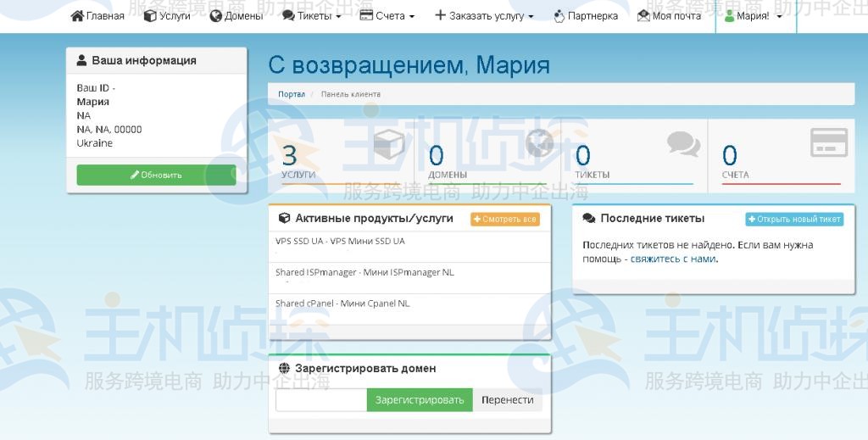Click the person icon in Ваша информация header
Viewport: 868px width, 440px height.
coord(81,60)
